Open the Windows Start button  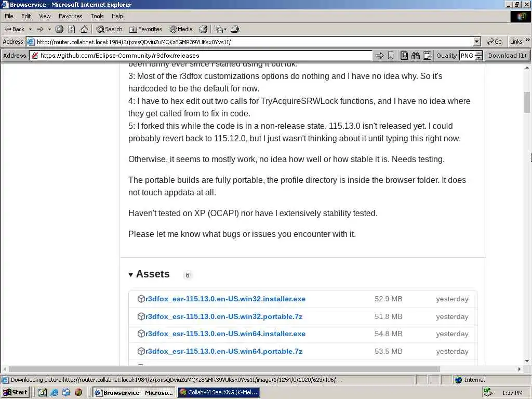[15, 392]
